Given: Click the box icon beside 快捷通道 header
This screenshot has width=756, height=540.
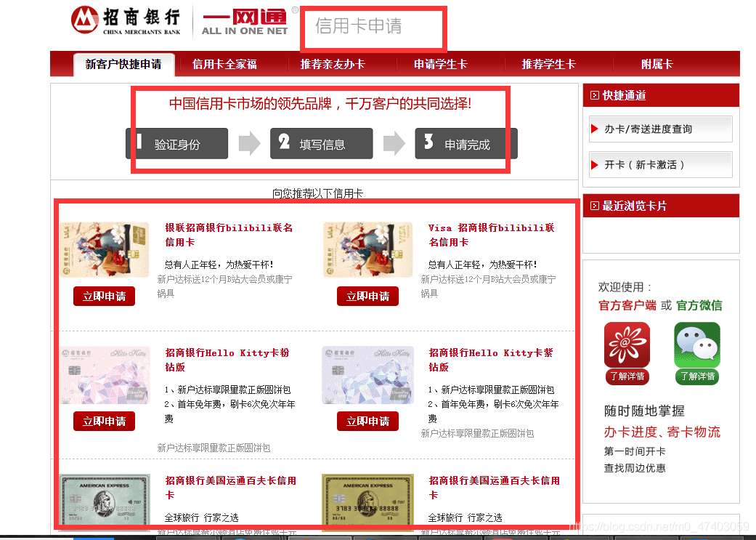Looking at the screenshot, I should [x=595, y=95].
